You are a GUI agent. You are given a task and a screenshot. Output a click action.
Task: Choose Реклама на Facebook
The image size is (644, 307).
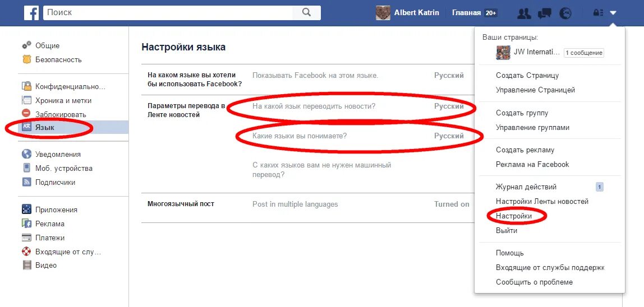[532, 164]
